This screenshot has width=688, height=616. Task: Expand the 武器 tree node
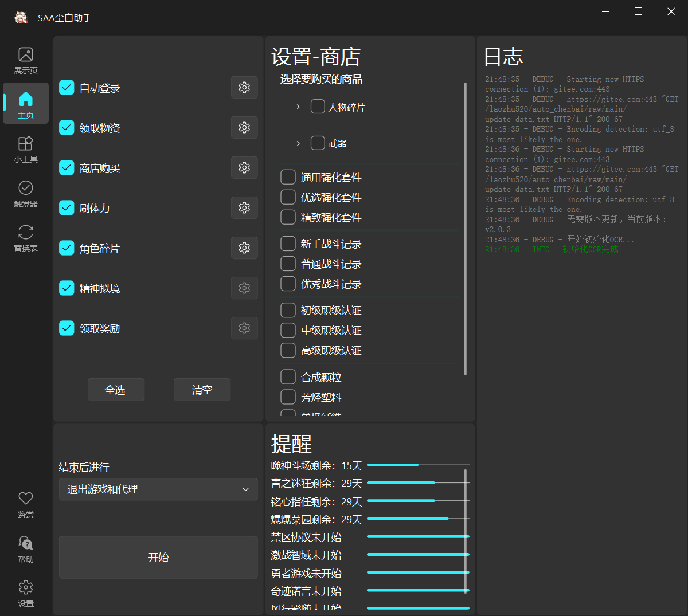(298, 143)
